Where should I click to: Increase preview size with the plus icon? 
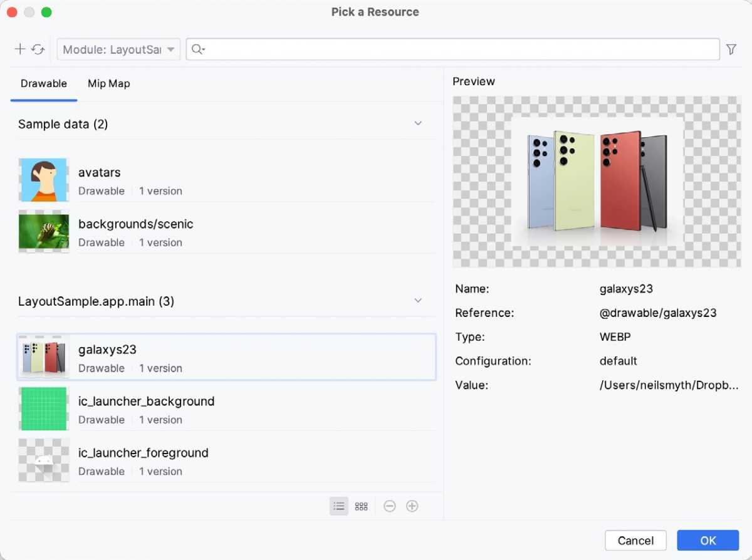pyautogui.click(x=412, y=506)
